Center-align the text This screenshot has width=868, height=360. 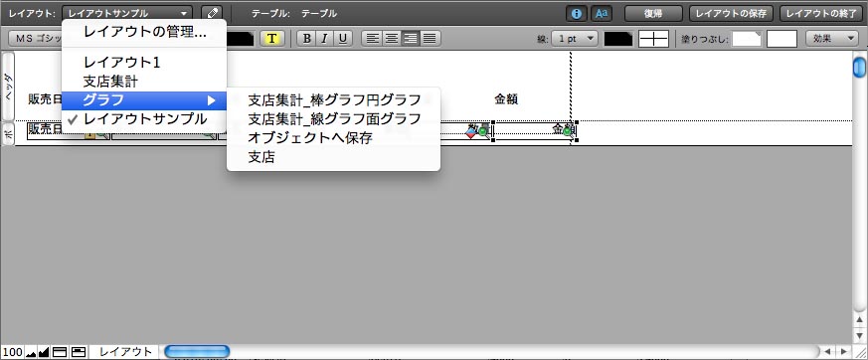pyautogui.click(x=392, y=38)
